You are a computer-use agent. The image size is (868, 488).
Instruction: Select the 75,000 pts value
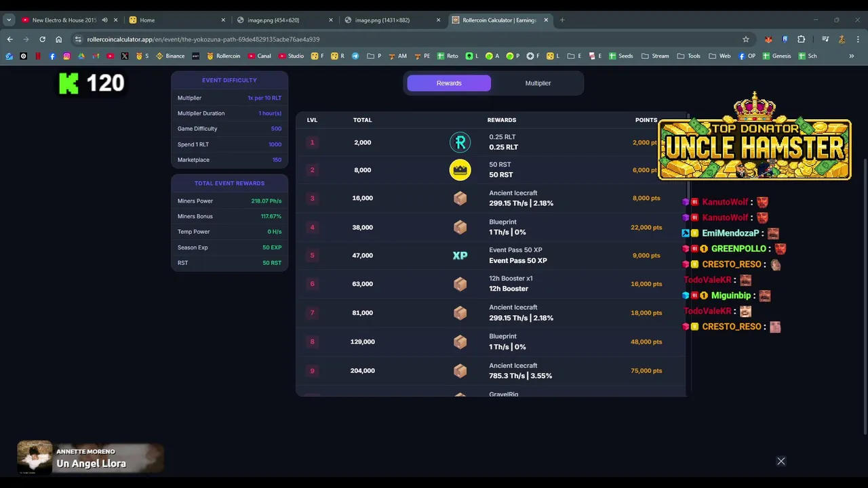(x=646, y=371)
